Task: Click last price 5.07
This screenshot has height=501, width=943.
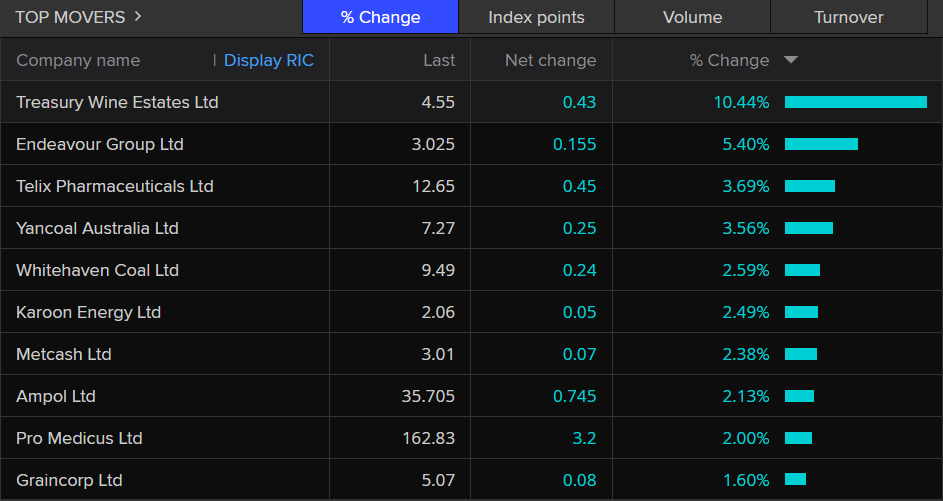Action: (438, 480)
